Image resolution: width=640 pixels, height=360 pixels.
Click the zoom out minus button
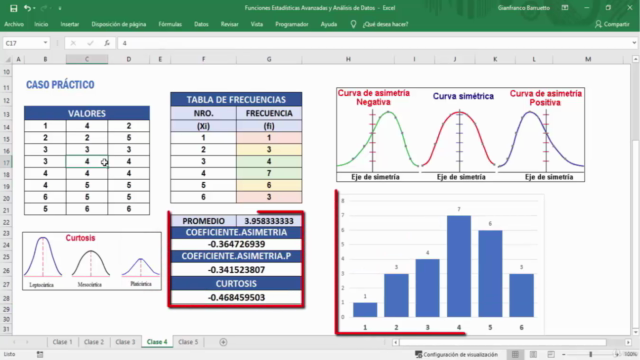point(564,354)
